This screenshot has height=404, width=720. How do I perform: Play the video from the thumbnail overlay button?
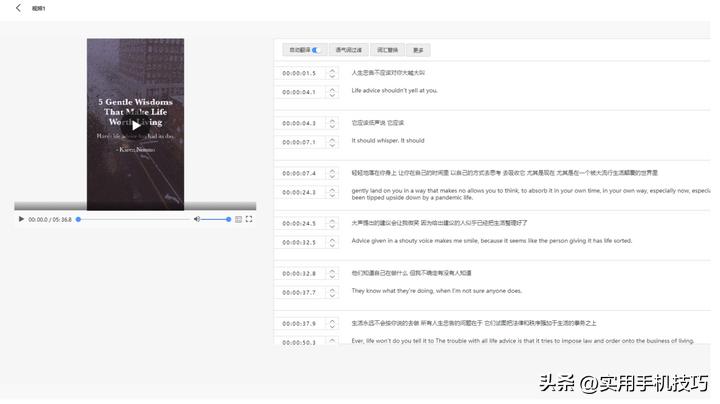point(135,125)
